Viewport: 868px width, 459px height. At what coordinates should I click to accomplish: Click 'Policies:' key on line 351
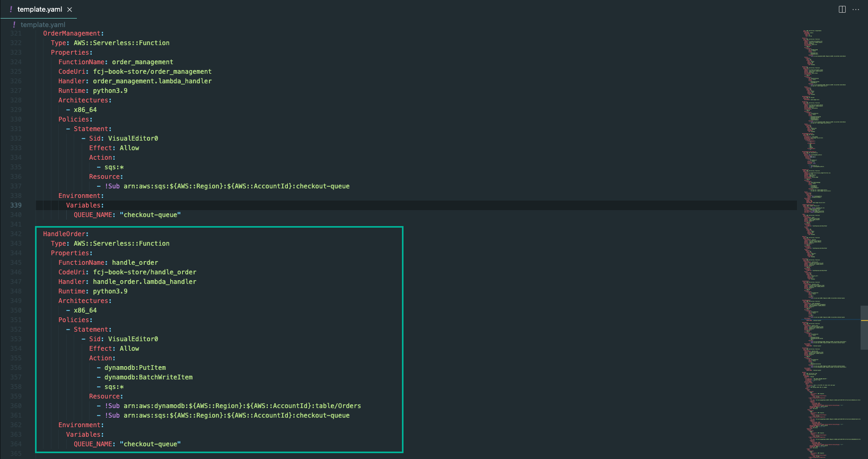[x=75, y=320]
